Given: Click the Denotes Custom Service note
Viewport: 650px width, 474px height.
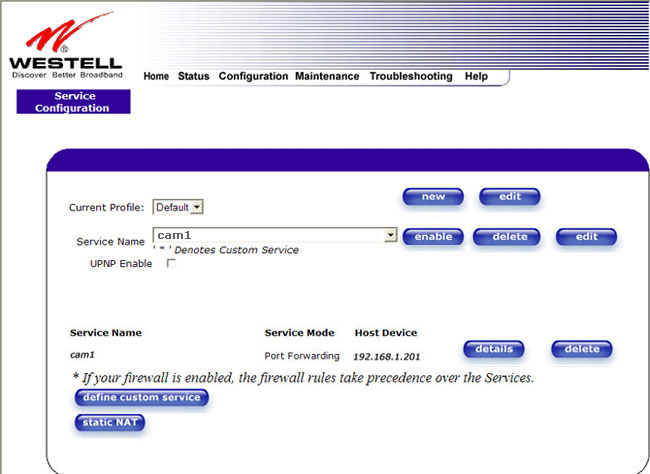Looking at the screenshot, I should tap(226, 250).
